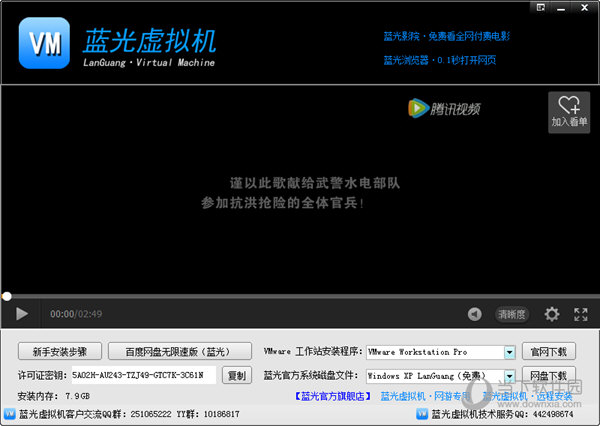Image resolution: width=600 pixels, height=426 pixels.
Task: Open 蓝光虚拟机·远程安装 link
Action: 528,396
